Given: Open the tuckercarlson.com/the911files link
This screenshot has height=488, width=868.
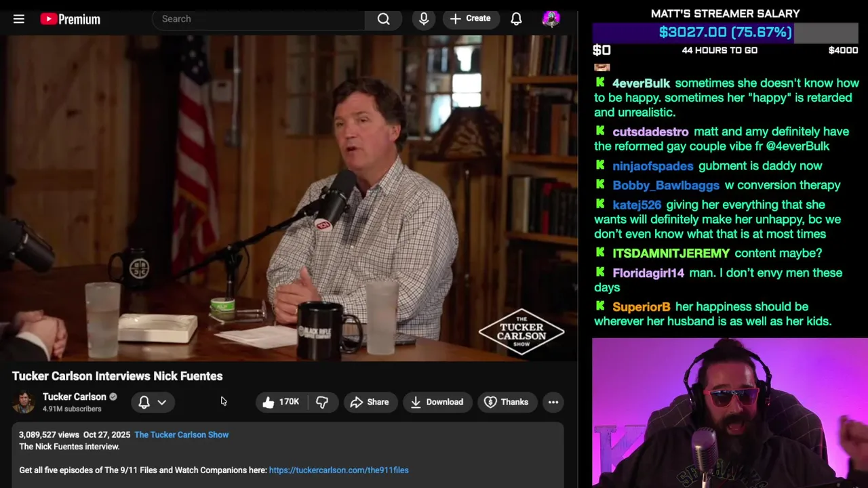Looking at the screenshot, I should pyautogui.click(x=338, y=470).
